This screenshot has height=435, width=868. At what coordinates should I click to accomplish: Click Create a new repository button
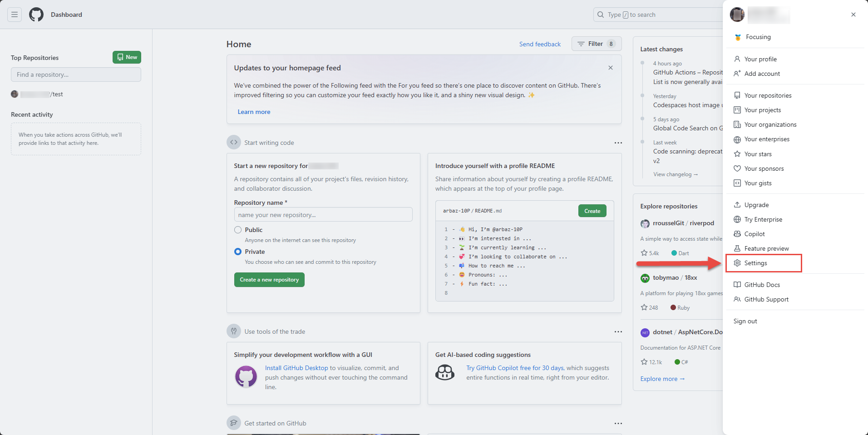coord(269,279)
